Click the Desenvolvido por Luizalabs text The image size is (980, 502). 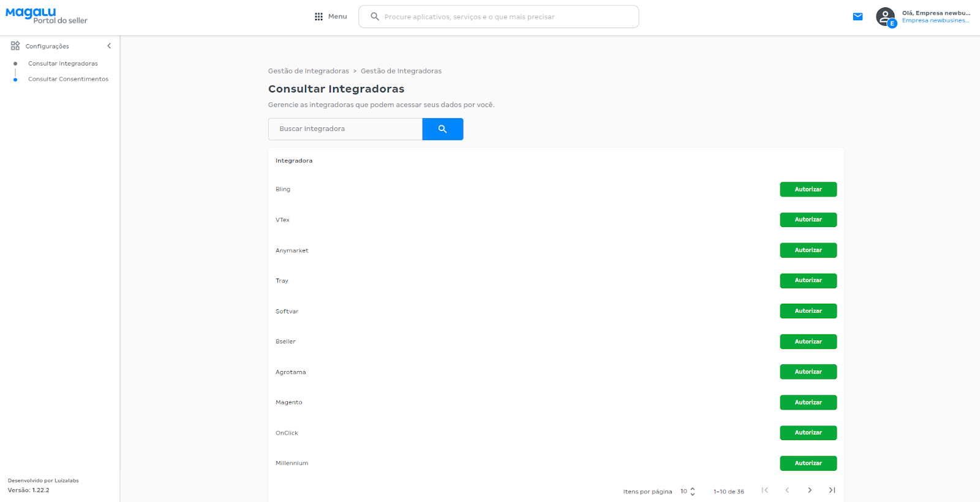(x=43, y=481)
